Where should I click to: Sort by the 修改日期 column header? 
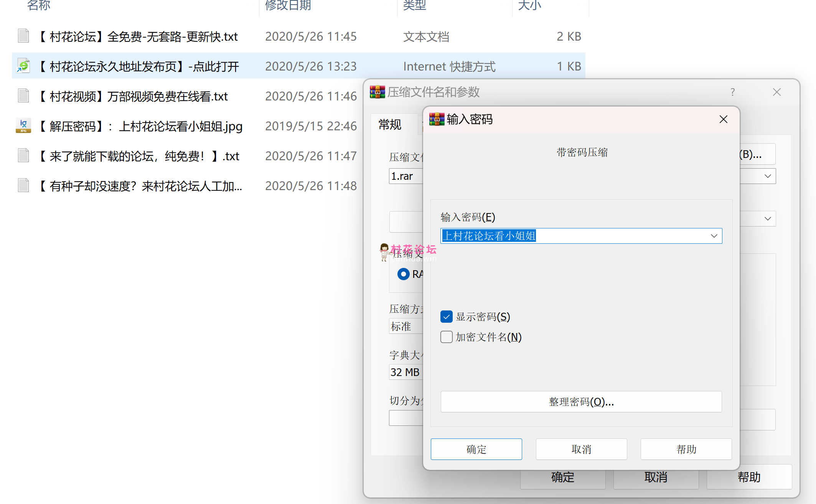[x=288, y=5]
